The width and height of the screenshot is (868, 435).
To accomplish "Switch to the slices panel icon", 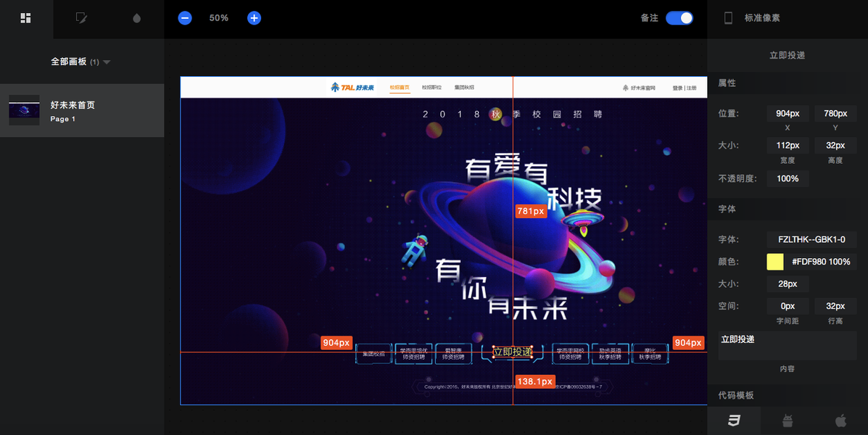I will point(81,18).
